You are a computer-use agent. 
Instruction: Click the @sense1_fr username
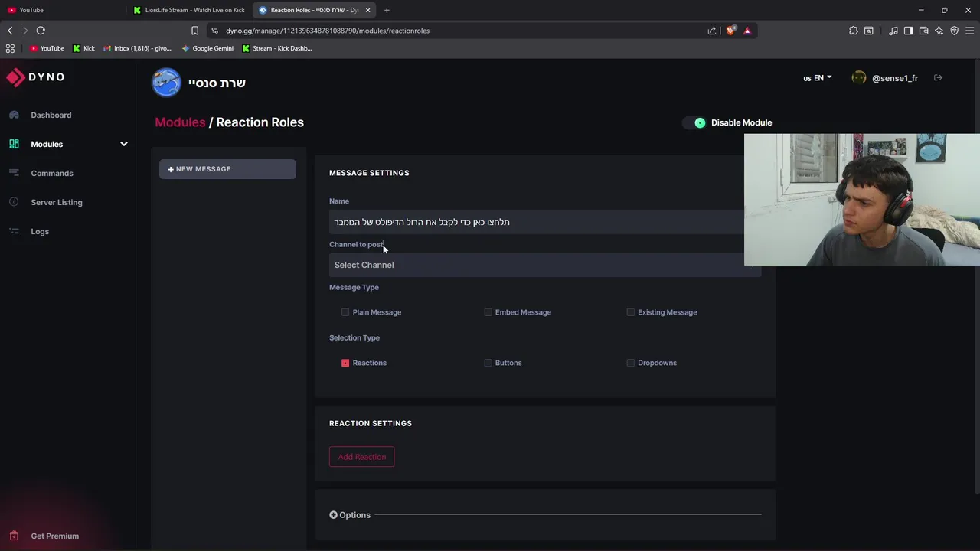[895, 78]
